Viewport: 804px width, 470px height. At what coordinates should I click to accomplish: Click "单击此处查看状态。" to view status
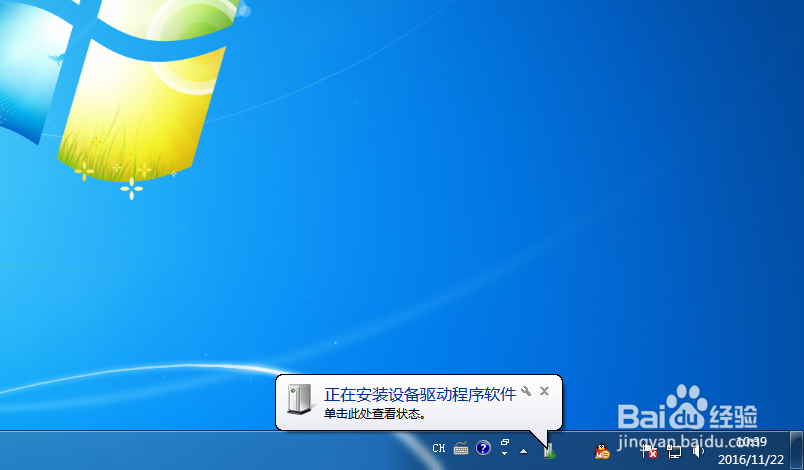pyautogui.click(x=375, y=414)
